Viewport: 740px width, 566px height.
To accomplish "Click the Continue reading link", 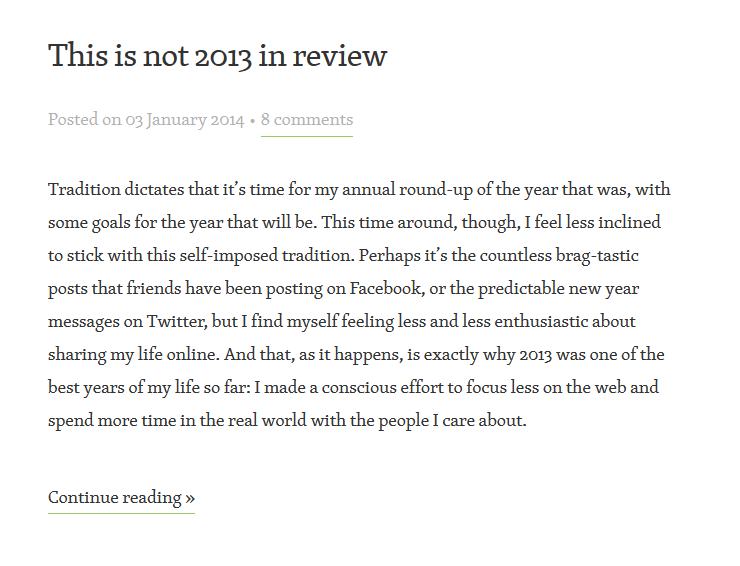I will point(115,497).
